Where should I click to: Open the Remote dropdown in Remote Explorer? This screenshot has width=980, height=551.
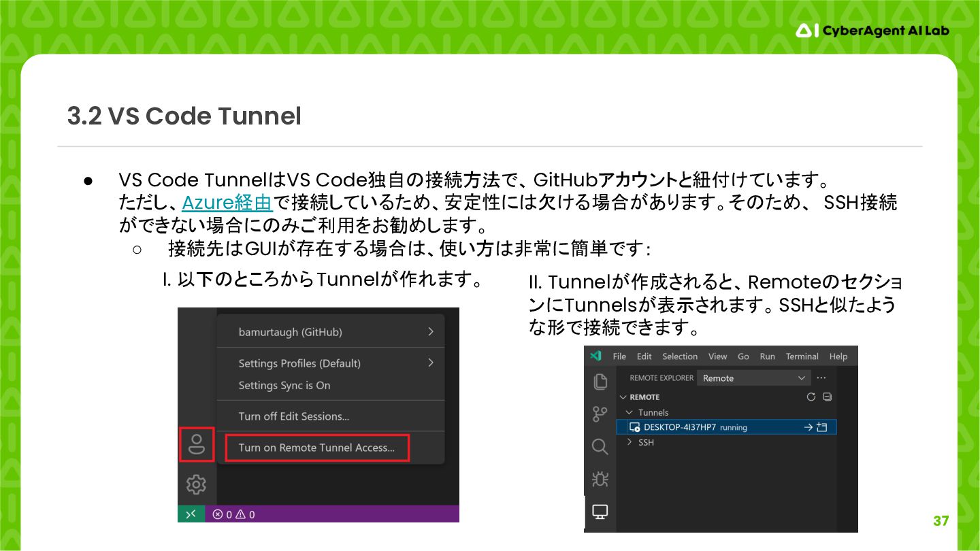tap(754, 378)
